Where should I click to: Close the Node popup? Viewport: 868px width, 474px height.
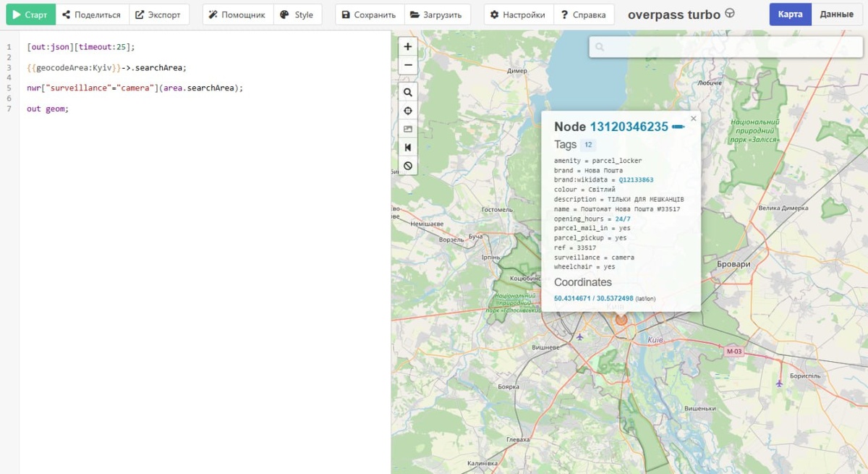pyautogui.click(x=693, y=119)
